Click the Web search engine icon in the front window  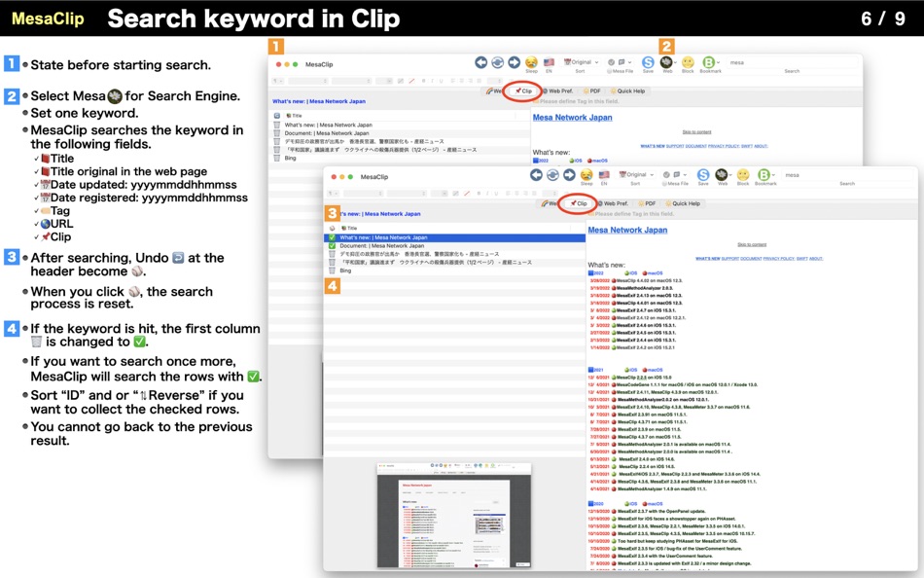point(721,174)
